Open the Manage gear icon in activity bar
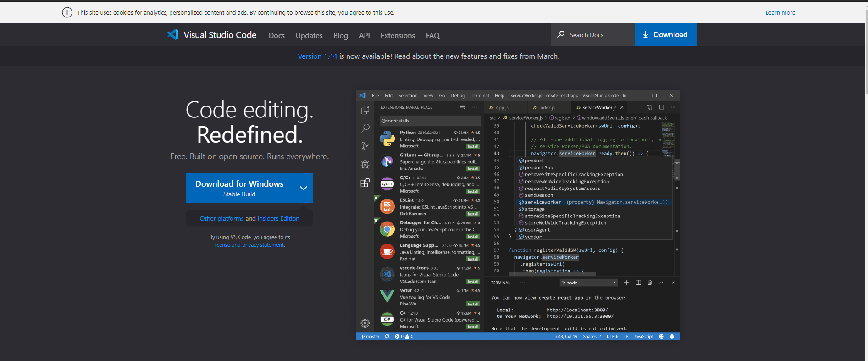 coord(365,323)
